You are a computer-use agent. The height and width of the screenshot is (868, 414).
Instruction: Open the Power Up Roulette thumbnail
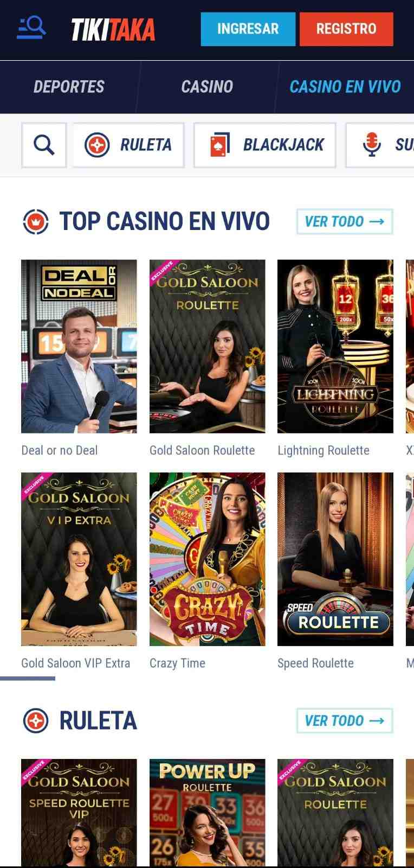coord(208,813)
